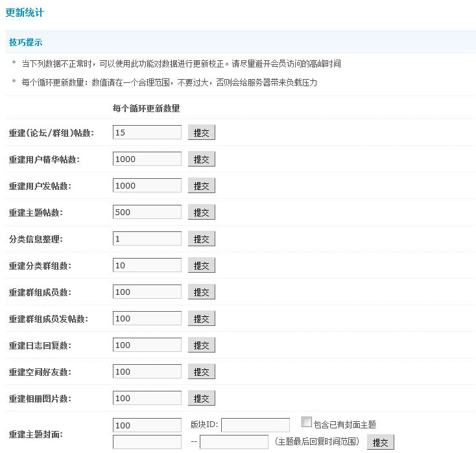476x453 pixels.
Task: Focus the 分类信息整理 input field
Action: [147, 238]
